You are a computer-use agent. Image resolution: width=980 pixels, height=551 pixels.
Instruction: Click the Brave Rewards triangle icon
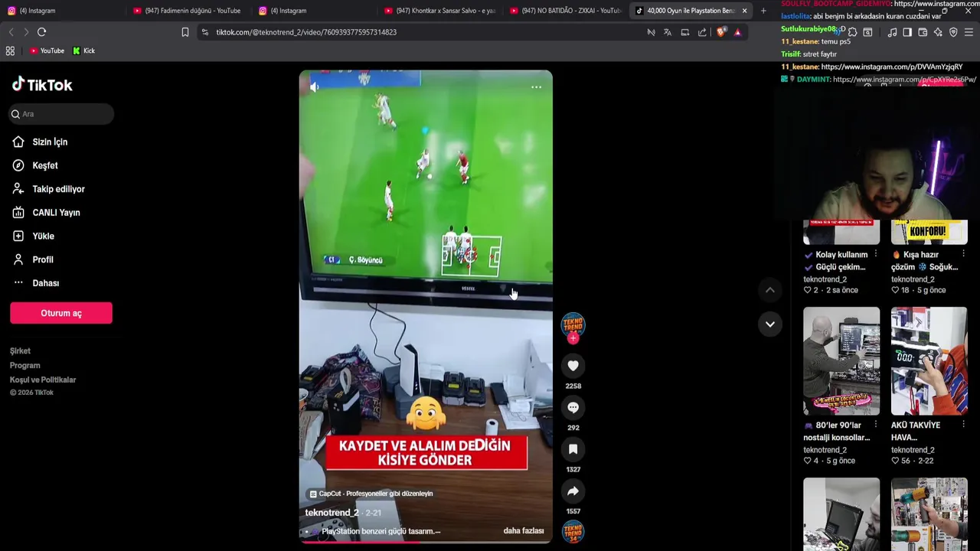(737, 32)
